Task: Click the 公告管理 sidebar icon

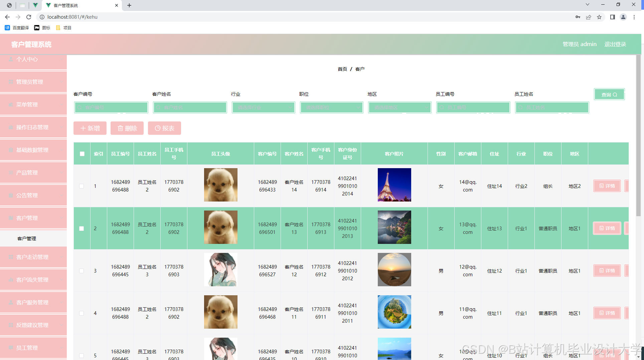Action: (11, 196)
